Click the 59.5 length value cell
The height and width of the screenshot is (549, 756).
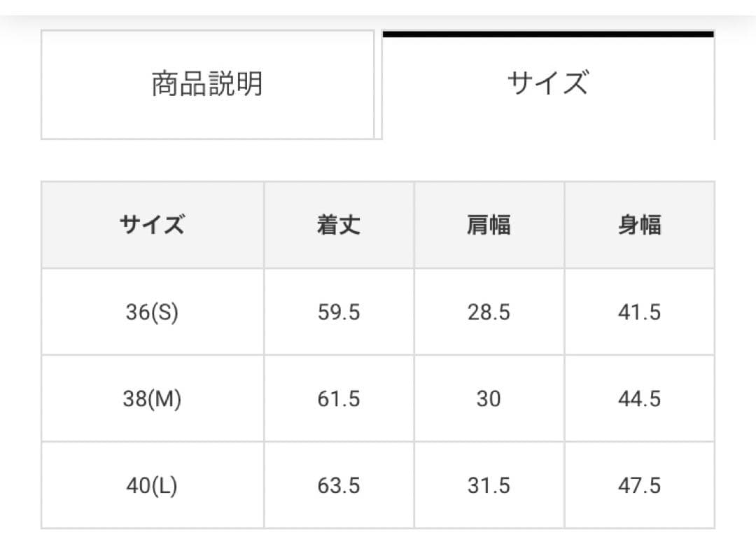(x=339, y=312)
